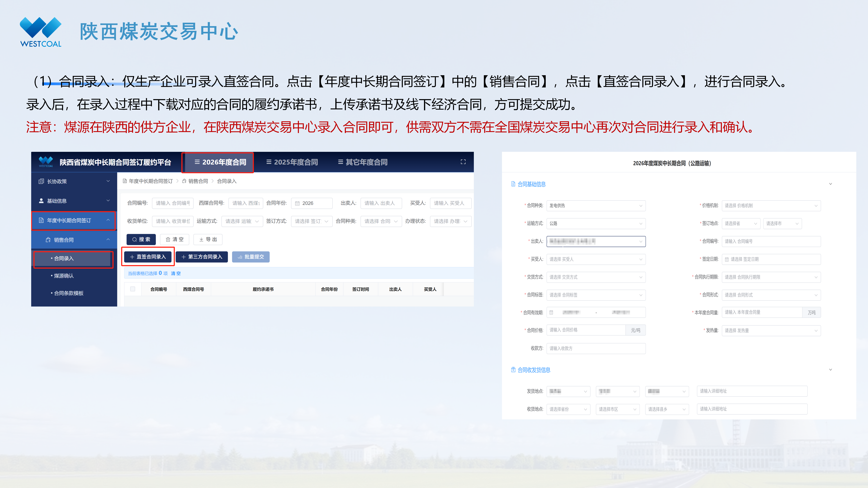This screenshot has height=488, width=868.
Task: Click the 清空 link beside selected count
Action: click(x=176, y=273)
